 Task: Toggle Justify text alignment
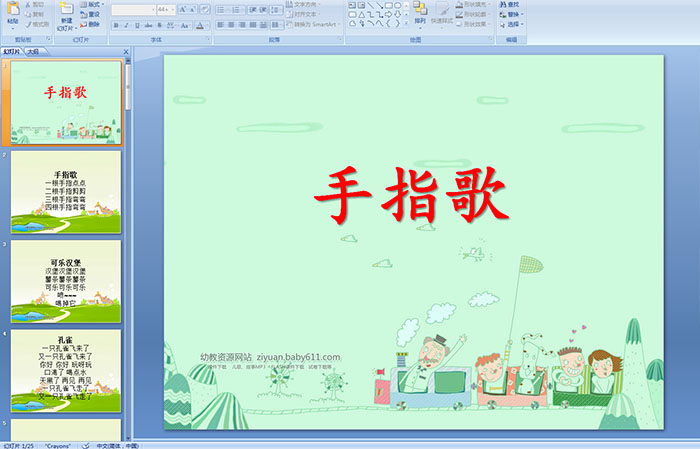[253, 25]
